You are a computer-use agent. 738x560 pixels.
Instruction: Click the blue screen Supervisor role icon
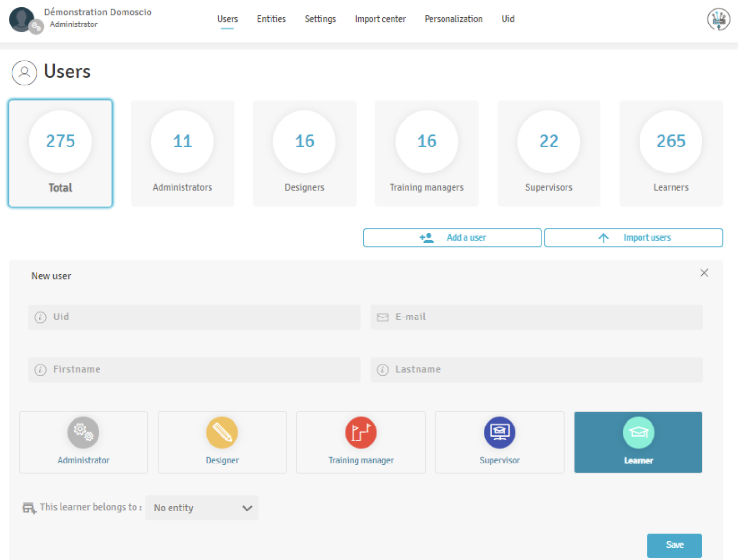pos(500,432)
